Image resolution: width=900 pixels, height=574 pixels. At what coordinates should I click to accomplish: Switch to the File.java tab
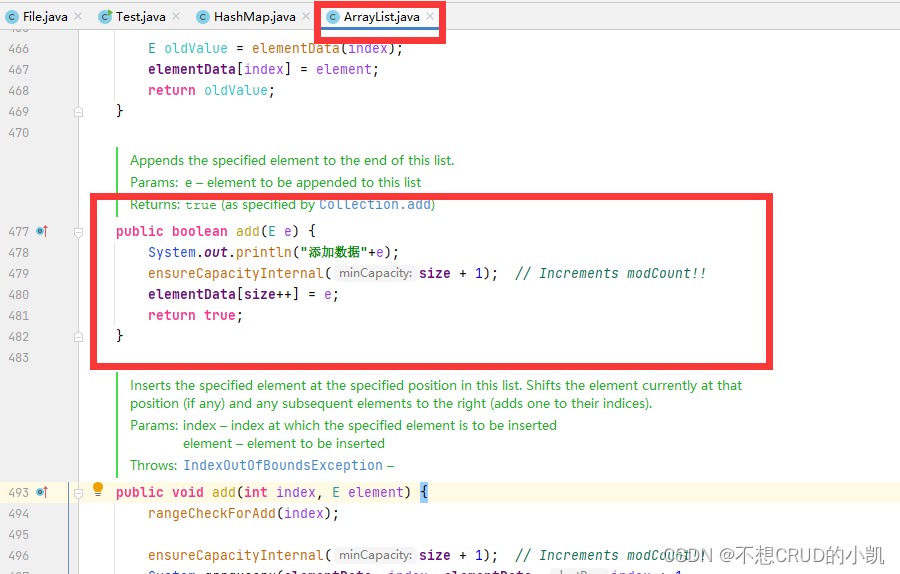click(45, 17)
